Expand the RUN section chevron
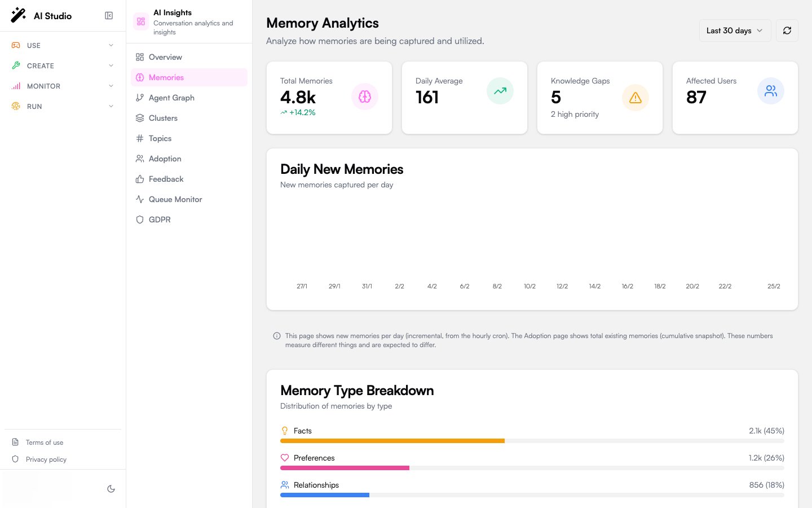The image size is (812, 508). pyautogui.click(x=111, y=106)
